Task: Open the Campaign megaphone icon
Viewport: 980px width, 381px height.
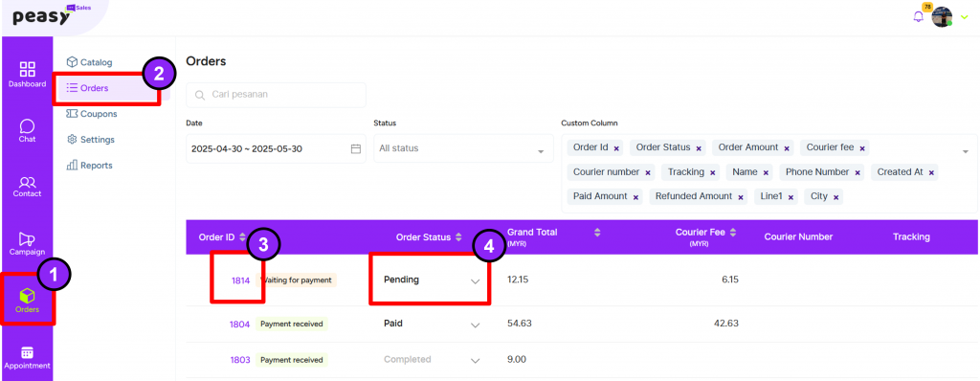Action: tap(27, 239)
